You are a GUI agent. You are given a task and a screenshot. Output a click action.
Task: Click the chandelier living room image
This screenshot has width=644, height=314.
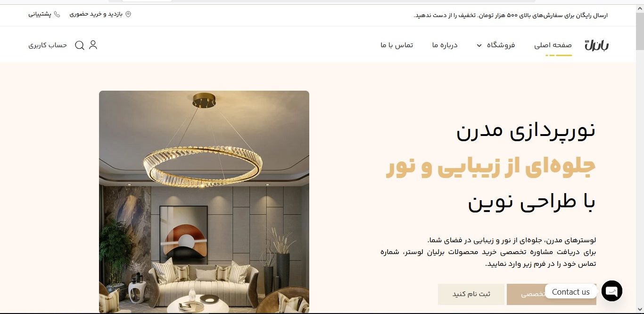click(204, 202)
